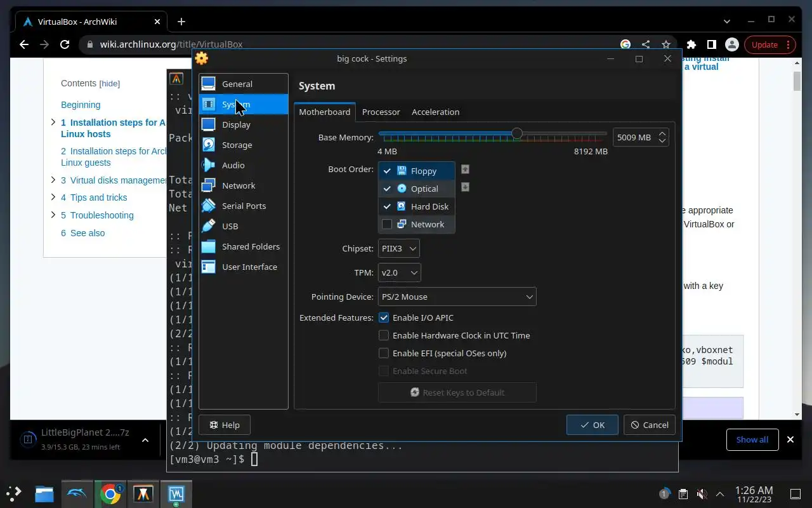Move boot device up with arrow button
The width and height of the screenshot is (812, 508).
point(465,170)
